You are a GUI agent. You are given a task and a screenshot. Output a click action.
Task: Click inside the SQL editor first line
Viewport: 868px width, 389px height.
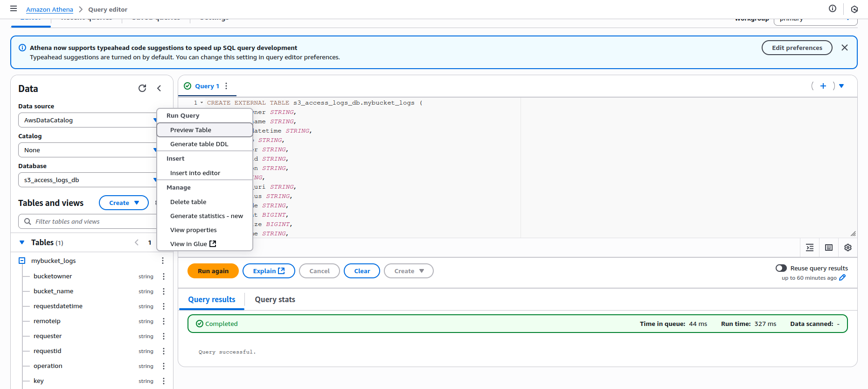[314, 103]
